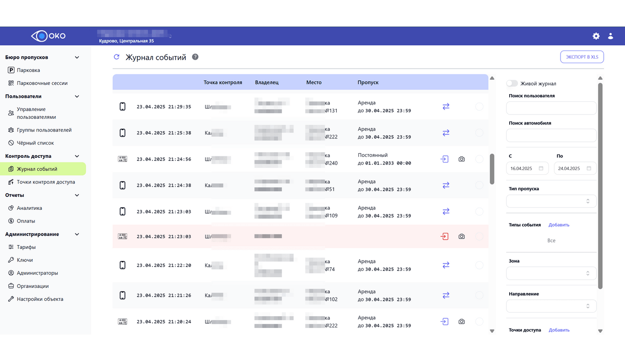Open camera snapshot in 21:20:24 row
625x364 pixels.
[x=461, y=321]
